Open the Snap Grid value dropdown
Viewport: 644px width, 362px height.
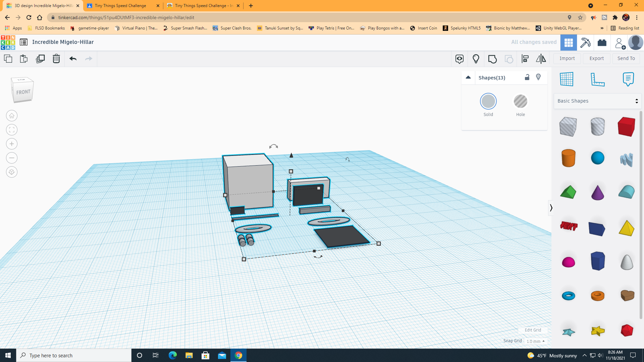(x=536, y=341)
